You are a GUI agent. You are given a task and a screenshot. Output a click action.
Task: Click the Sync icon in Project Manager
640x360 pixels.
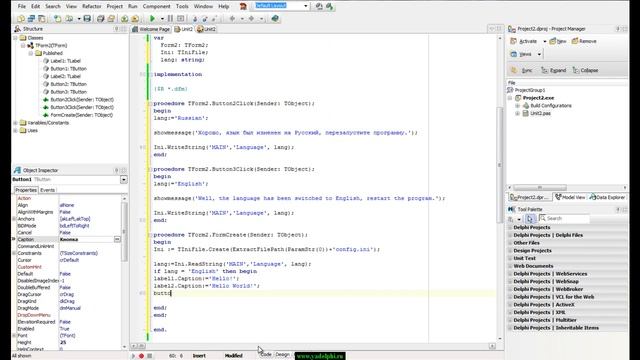(514, 70)
